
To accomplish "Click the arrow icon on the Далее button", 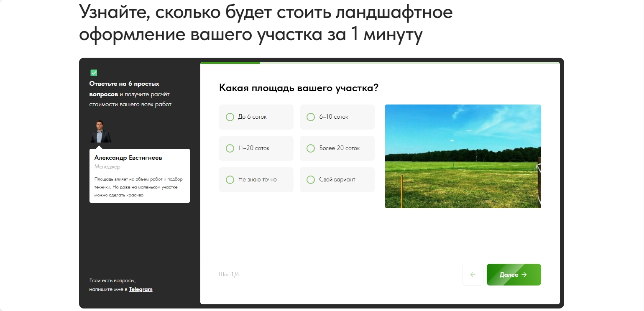I will 524,275.
